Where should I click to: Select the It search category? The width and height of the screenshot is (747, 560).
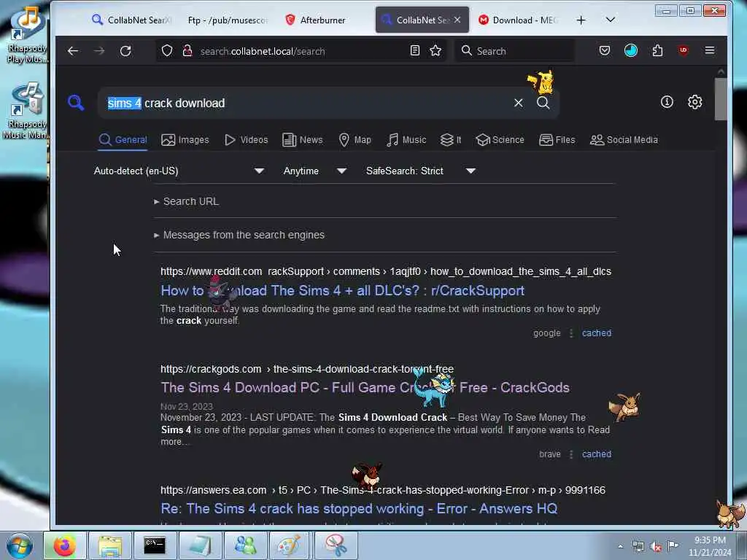click(x=451, y=140)
